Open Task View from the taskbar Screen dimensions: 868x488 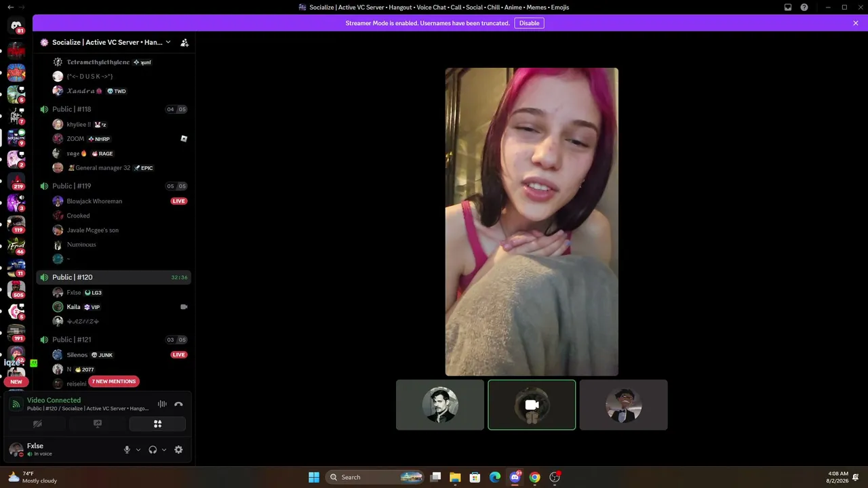coord(435,477)
